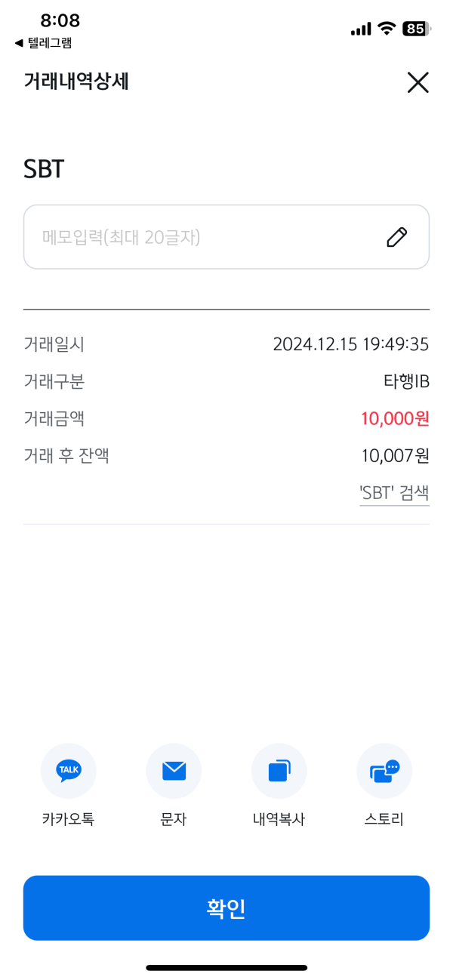Tap the 문자 envelope icon
This screenshot has width=453, height=980.
pyautogui.click(x=174, y=771)
